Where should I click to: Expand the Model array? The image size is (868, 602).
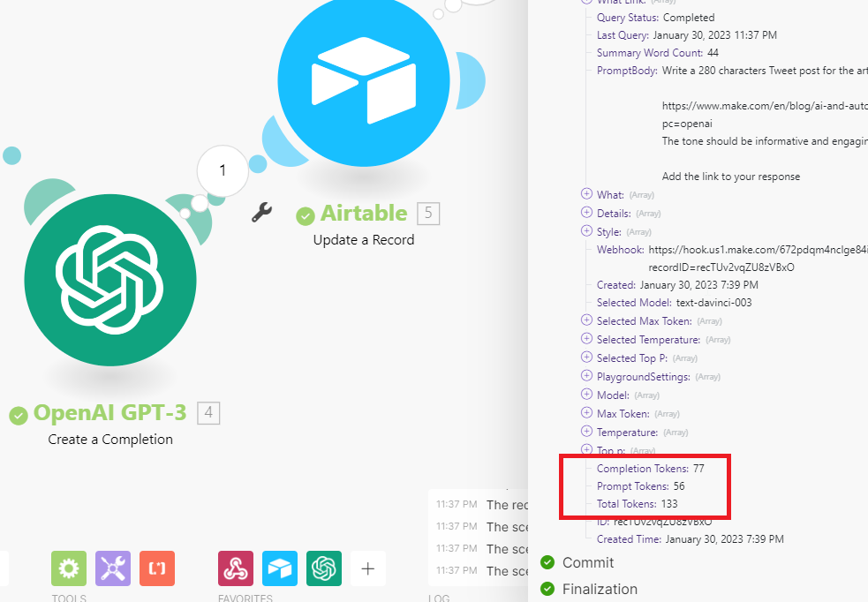[587, 394]
